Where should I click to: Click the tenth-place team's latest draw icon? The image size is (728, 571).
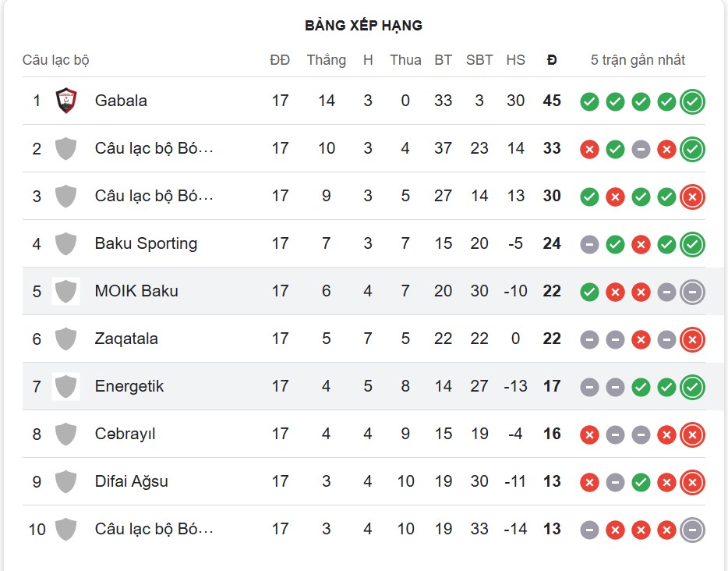point(692,530)
